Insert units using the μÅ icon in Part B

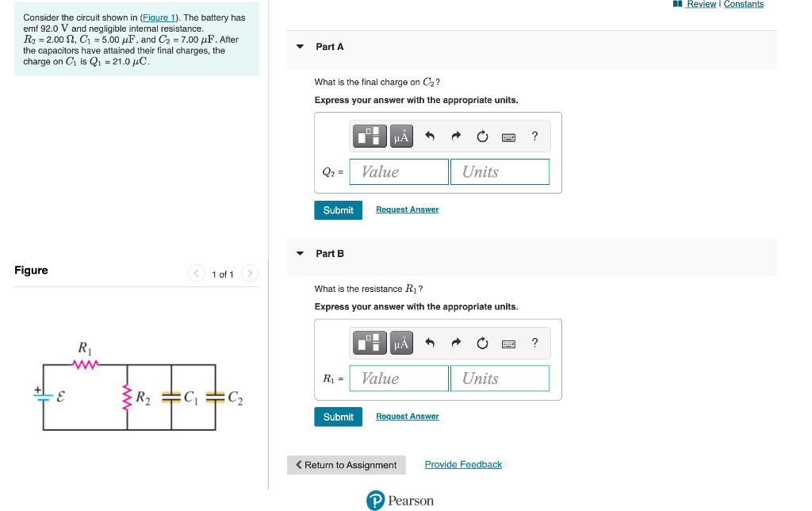click(400, 342)
